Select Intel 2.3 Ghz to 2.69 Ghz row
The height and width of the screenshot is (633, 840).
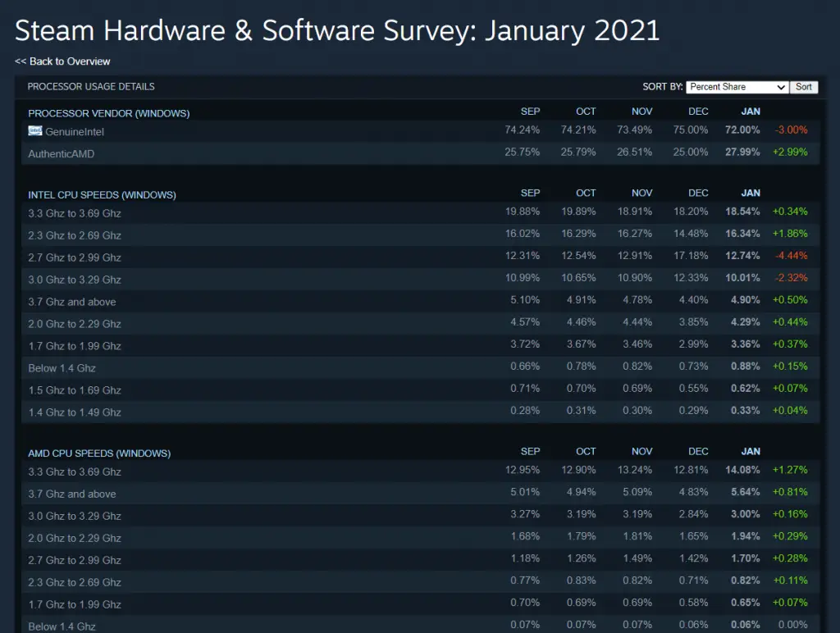[x=421, y=235]
